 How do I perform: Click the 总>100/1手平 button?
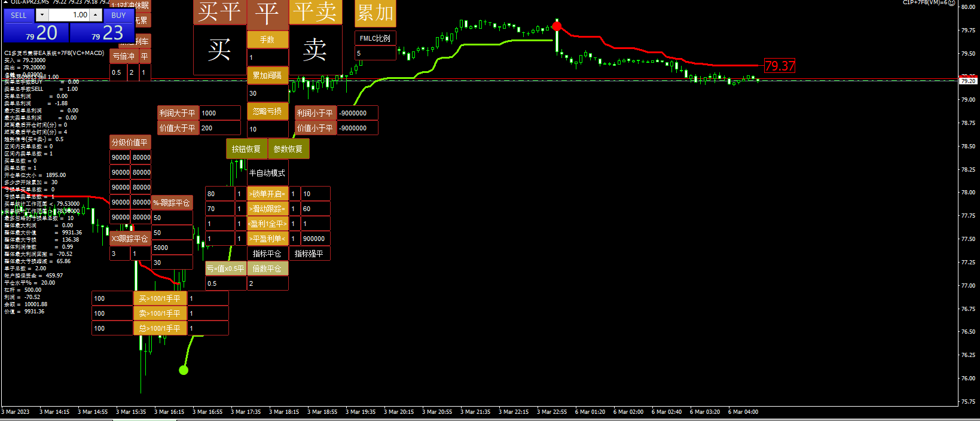pos(160,328)
